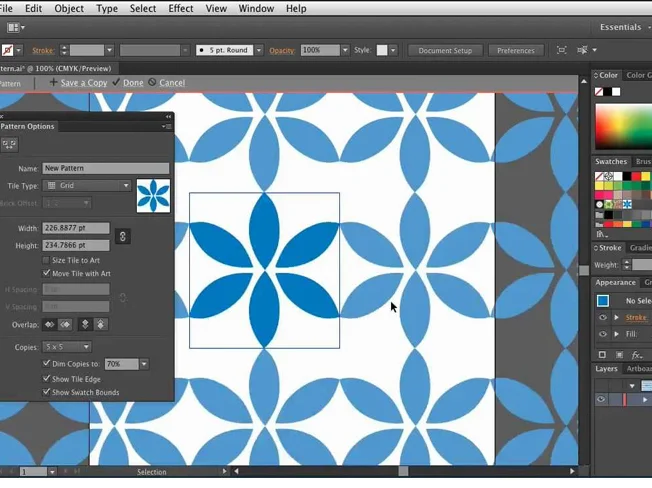Toggle visibility of the Stroke appearance row
The image size is (652, 488).
point(602,318)
